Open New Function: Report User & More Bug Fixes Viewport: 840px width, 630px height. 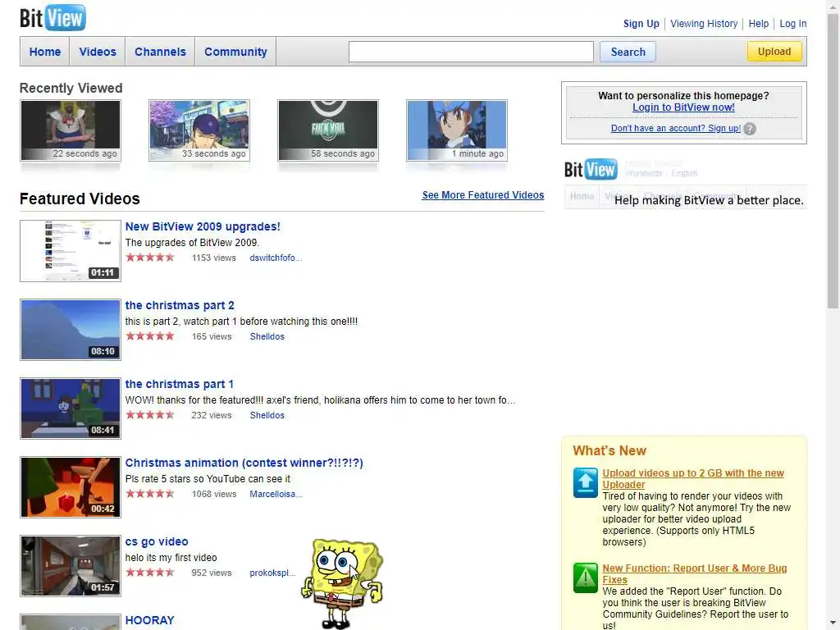coord(694,574)
